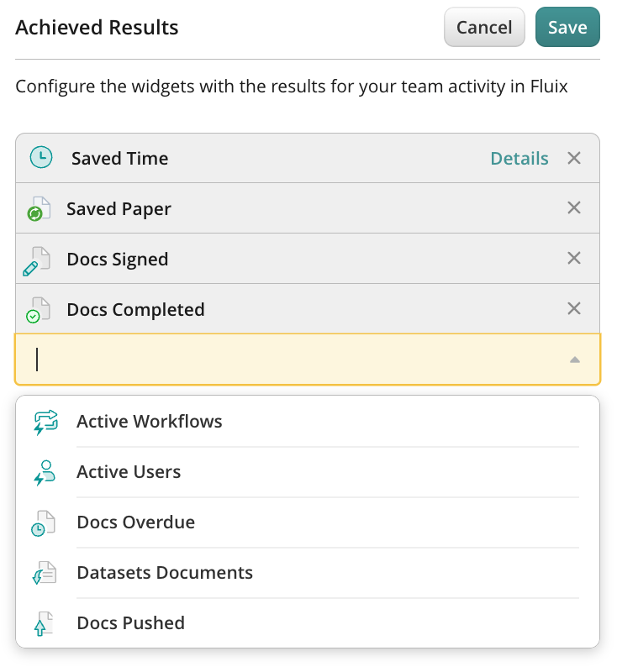Screen dimensions: 617x672
Task: Open Saved Time Details link
Action: [x=519, y=159]
